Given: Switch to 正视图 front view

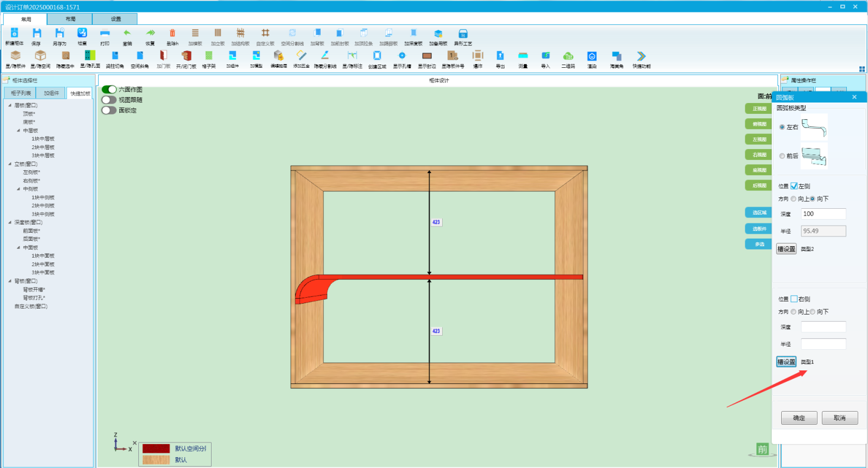Looking at the screenshot, I should tap(759, 108).
